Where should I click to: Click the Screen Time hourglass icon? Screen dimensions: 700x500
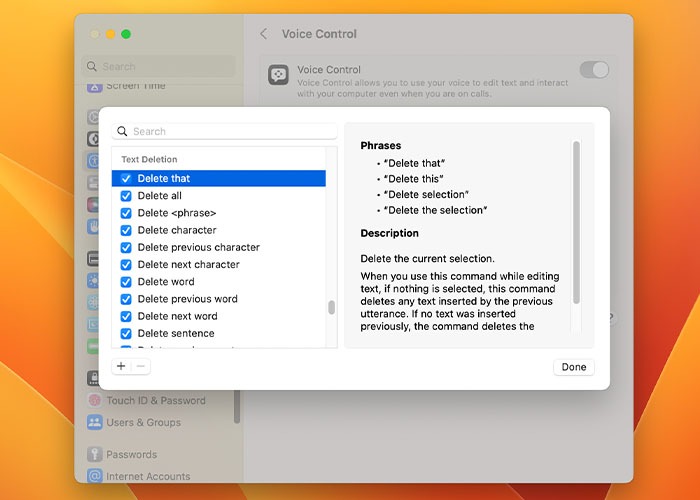(x=95, y=87)
